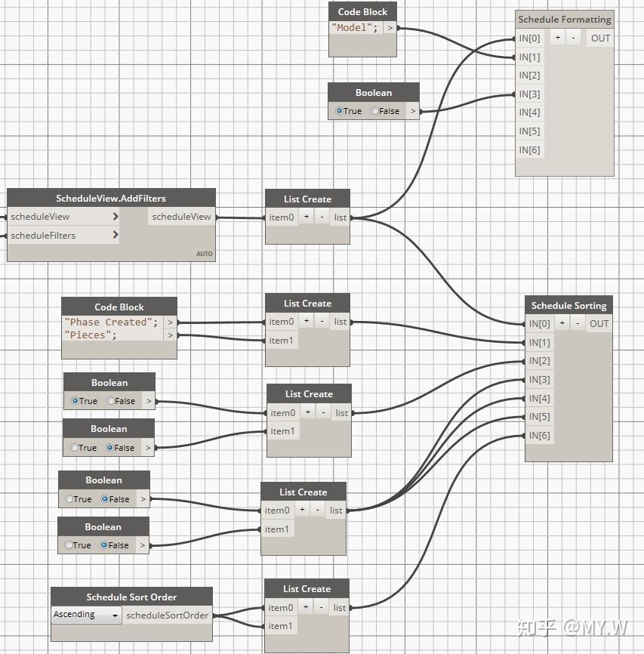The image size is (644, 654).
Task: Click plus on List Create feeding Sorting IN[2]
Action: pos(308,412)
